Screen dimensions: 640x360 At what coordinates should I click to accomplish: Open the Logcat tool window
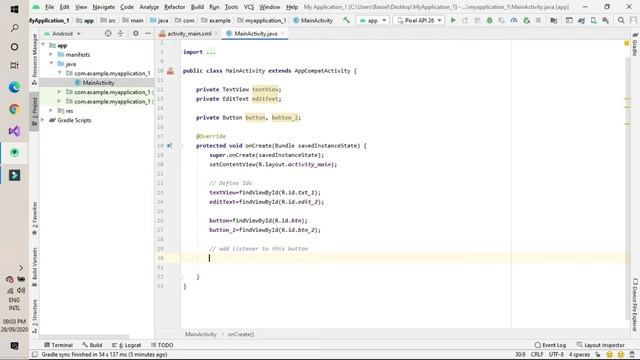[127, 345]
